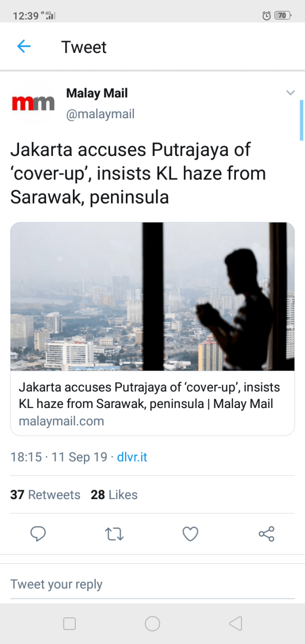The height and width of the screenshot is (644, 305).
Task: Like the tweet with heart icon
Action: pos(191,534)
